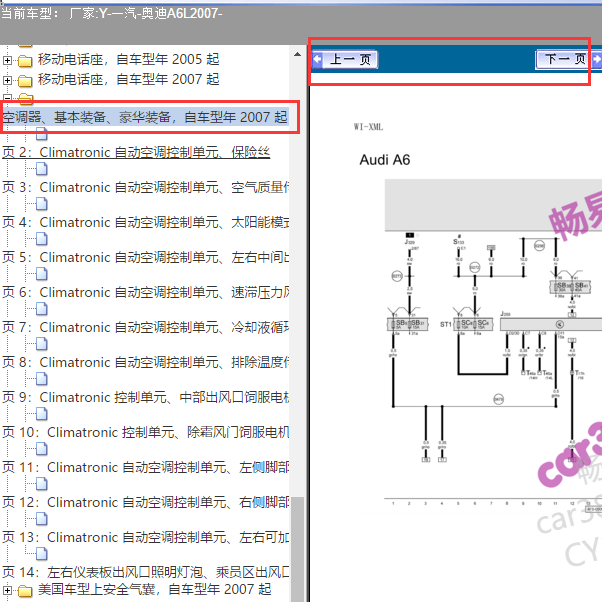Open 页 13: Climatronic 左右可加 page
This screenshot has width=602, height=602.
coord(146,537)
